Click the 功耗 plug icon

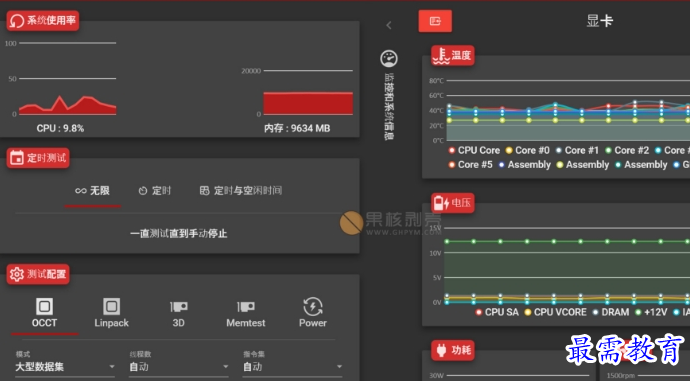441,350
